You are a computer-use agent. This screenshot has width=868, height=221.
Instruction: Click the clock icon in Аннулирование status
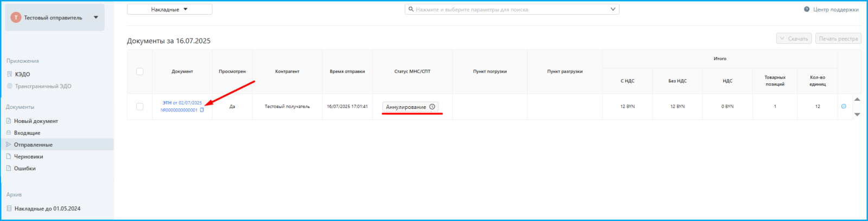pyautogui.click(x=432, y=107)
